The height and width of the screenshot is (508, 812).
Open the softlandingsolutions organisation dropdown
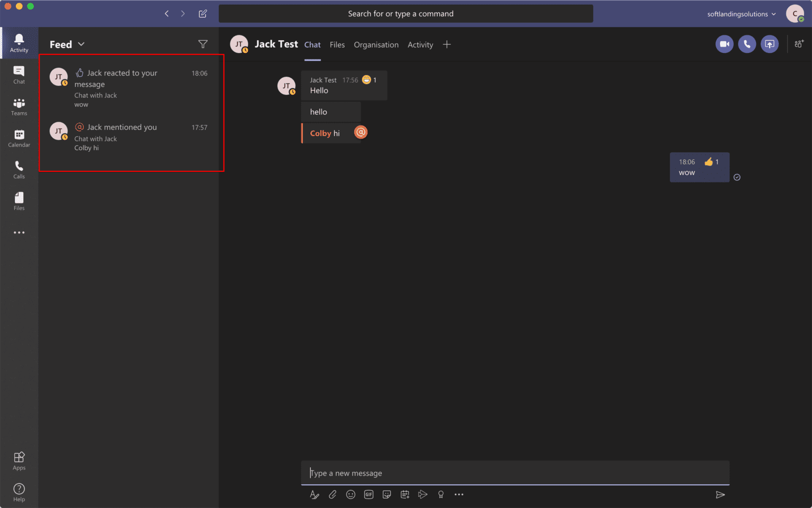point(741,14)
